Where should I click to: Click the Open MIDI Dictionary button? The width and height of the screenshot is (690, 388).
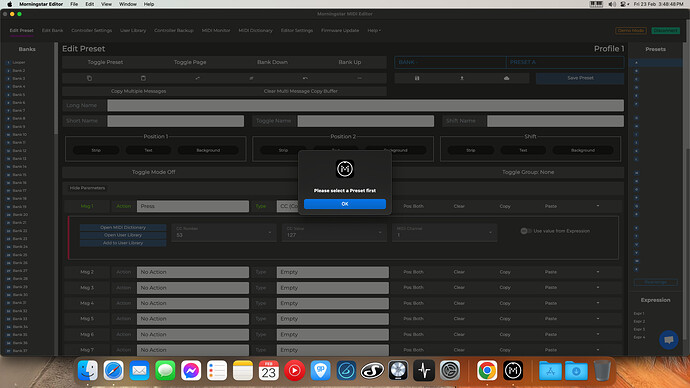pos(123,227)
